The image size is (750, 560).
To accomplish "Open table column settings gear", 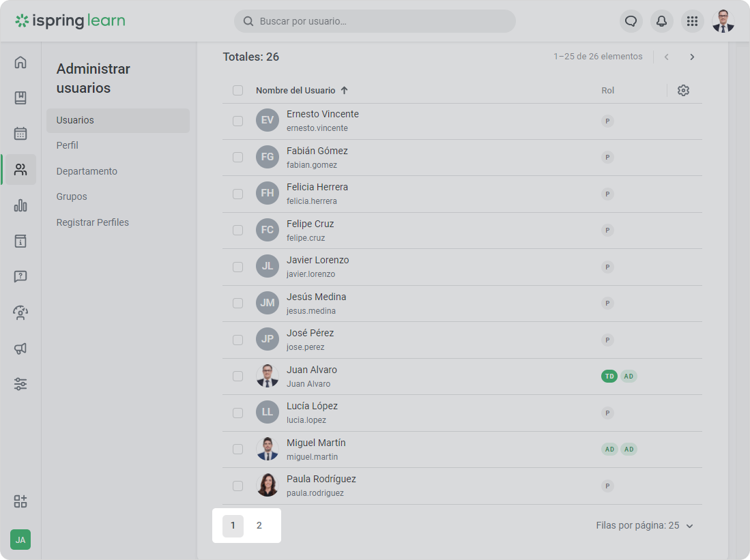I will click(683, 91).
